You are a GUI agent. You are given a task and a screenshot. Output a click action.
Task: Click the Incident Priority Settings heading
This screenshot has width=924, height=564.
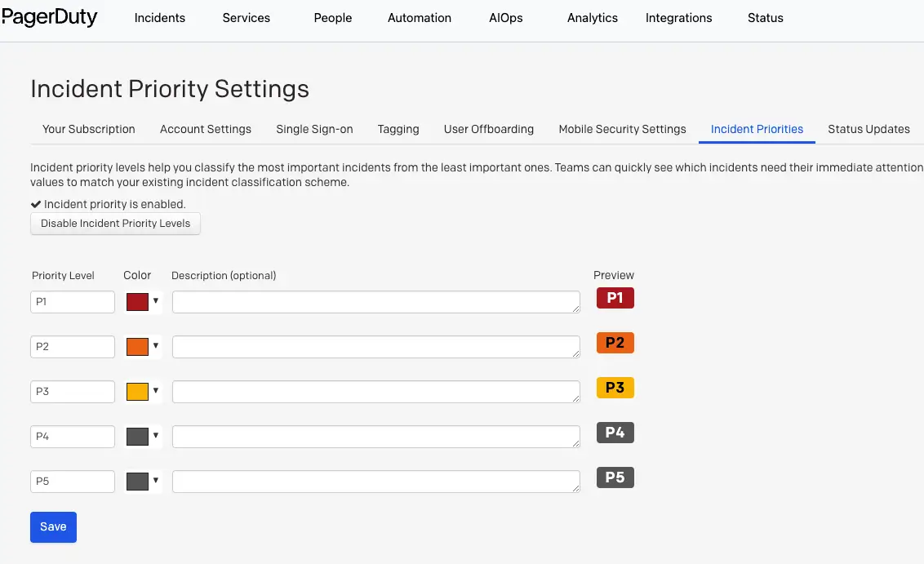170,89
